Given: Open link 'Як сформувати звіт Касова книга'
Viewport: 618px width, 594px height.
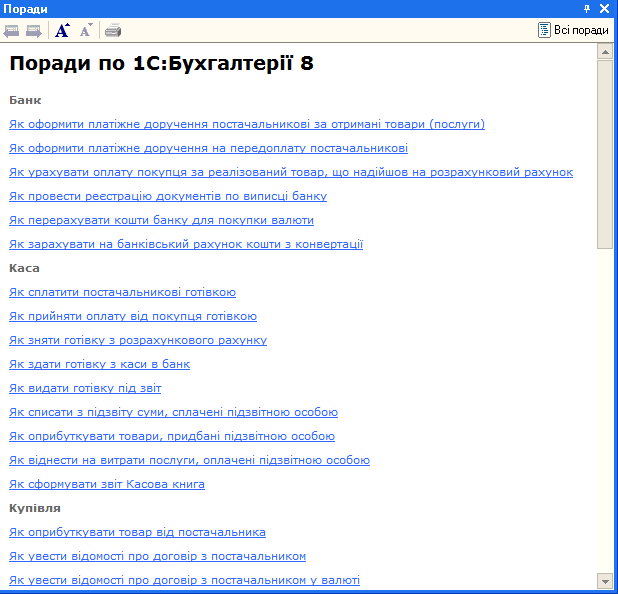Looking at the screenshot, I should [107, 484].
